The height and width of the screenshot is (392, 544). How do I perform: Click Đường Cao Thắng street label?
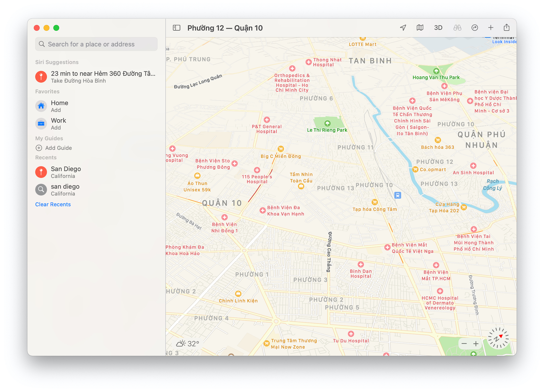tap(329, 252)
